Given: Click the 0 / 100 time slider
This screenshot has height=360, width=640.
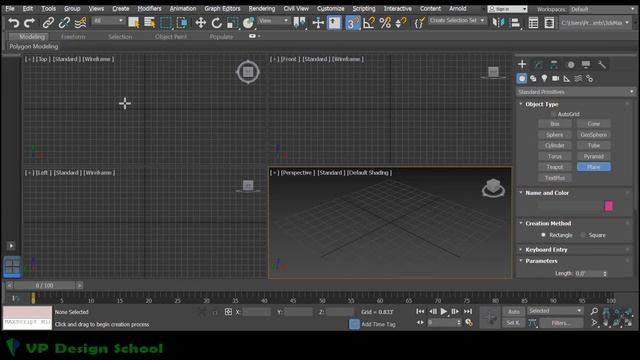Looking at the screenshot, I should pos(44,285).
